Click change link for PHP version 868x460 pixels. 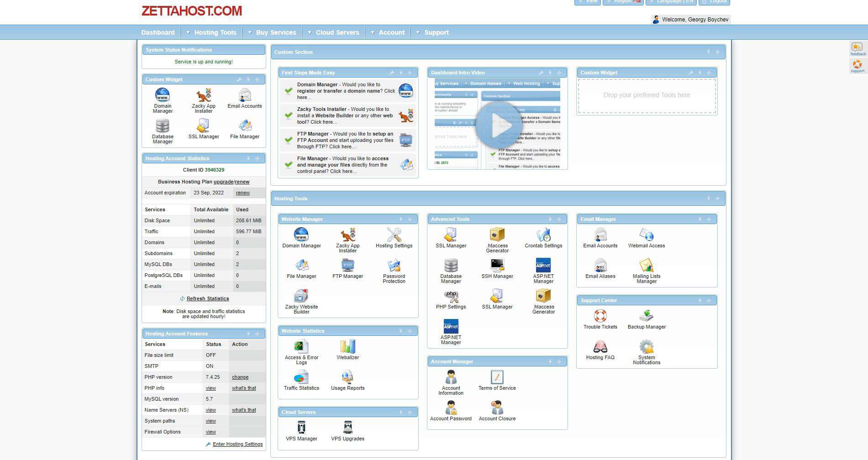(240, 377)
